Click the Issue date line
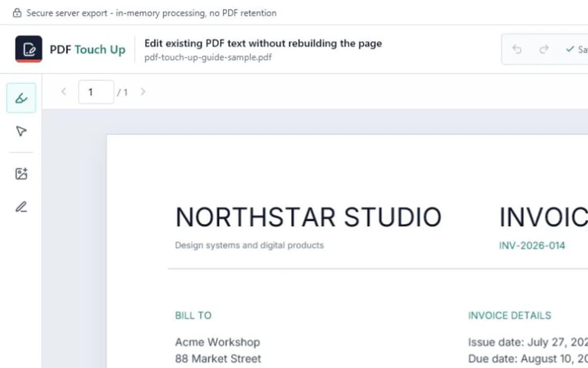This screenshot has height=368, width=588. click(528, 342)
